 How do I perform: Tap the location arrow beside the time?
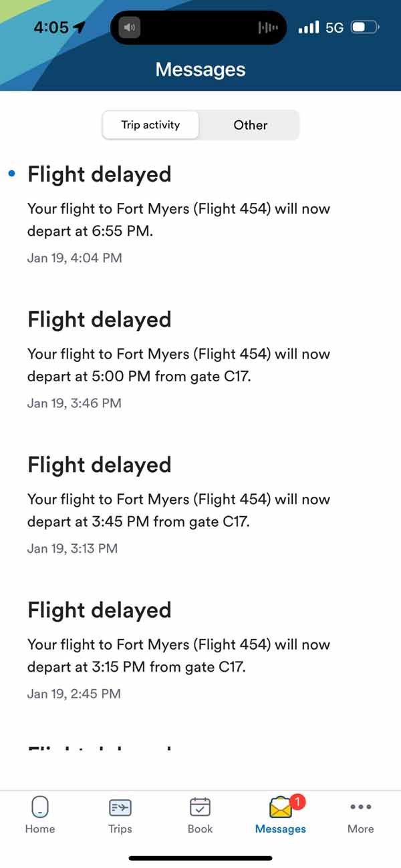pyautogui.click(x=80, y=27)
